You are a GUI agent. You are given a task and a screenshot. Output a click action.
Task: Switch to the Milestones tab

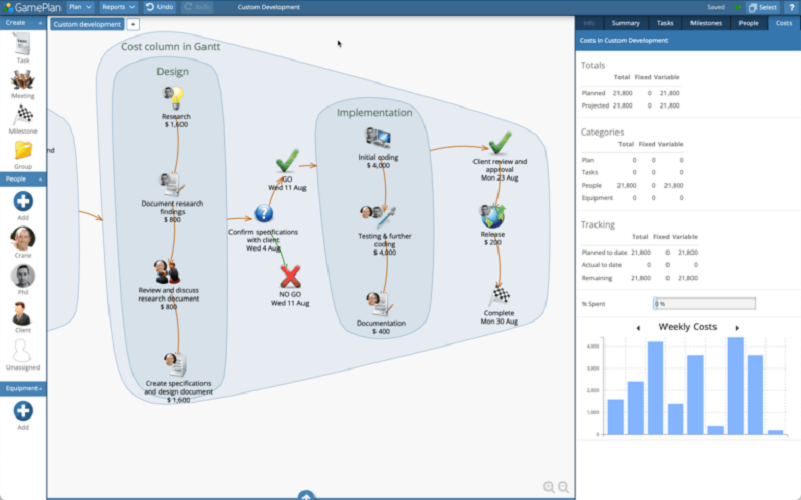(x=705, y=23)
